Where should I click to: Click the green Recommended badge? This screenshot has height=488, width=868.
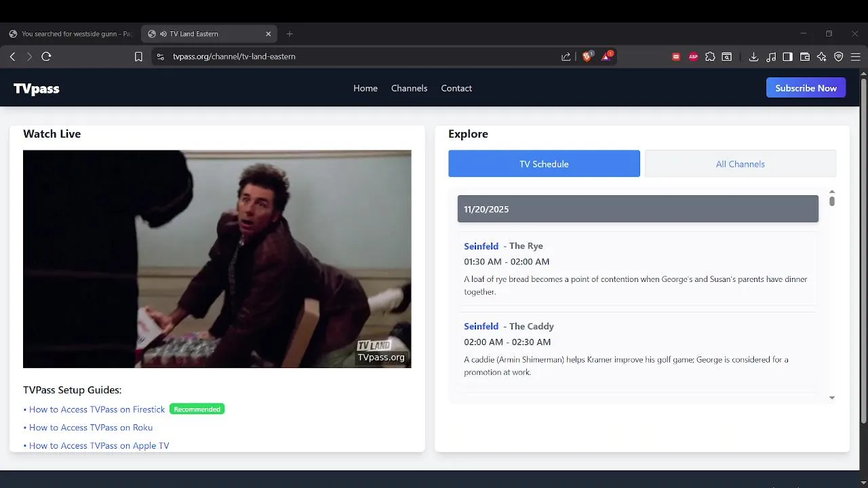(197, 409)
